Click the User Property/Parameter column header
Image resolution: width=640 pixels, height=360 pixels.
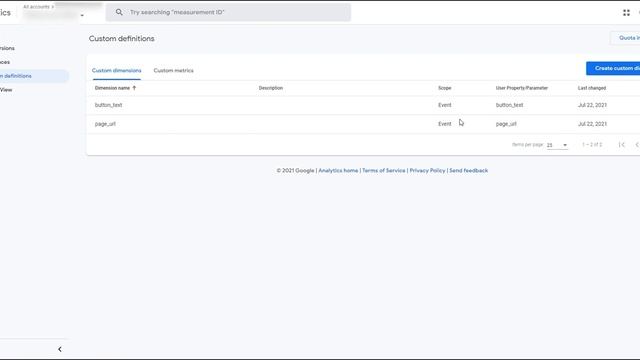[522, 88]
